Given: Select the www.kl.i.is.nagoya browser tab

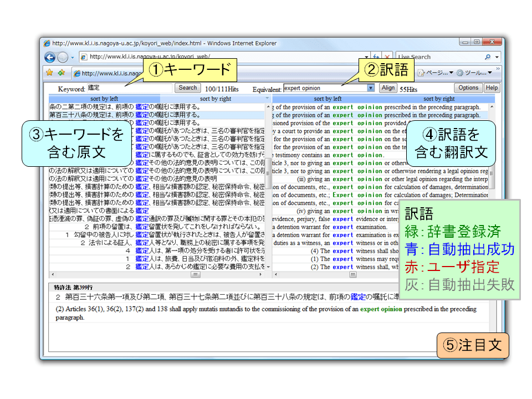Looking at the screenshot, I should pyautogui.click(x=108, y=73).
